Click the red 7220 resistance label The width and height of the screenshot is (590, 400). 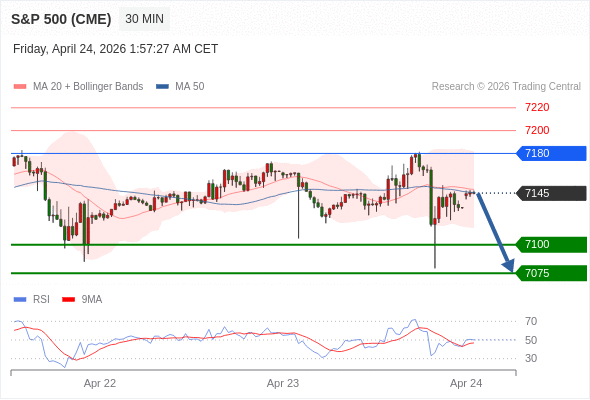click(x=537, y=108)
